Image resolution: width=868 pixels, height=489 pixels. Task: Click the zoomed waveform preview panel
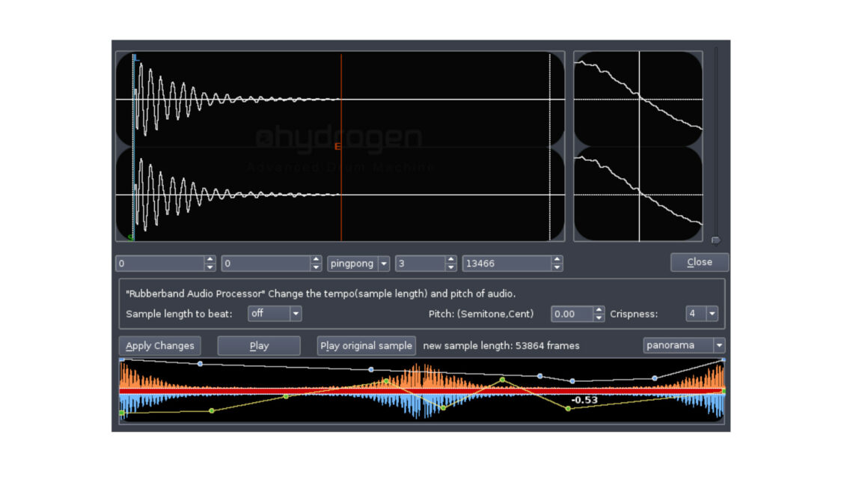tap(638, 145)
